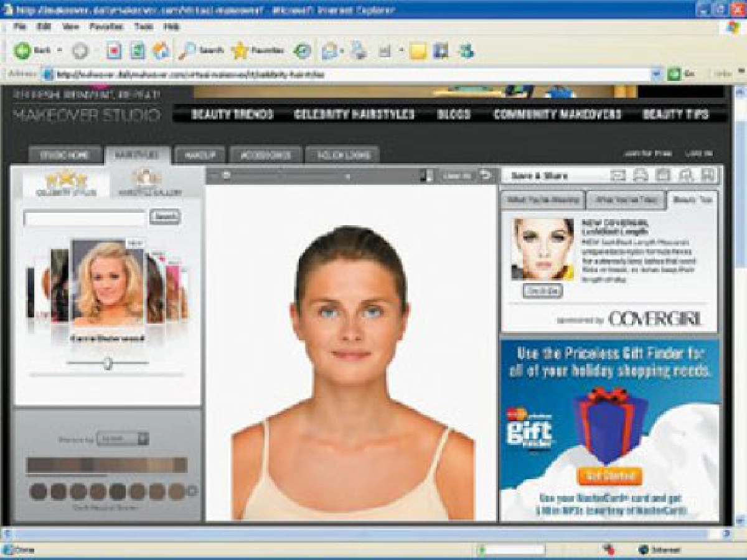Open Community Makeovers in the navigation bar
Screen dimensions: 747x560
point(558,114)
